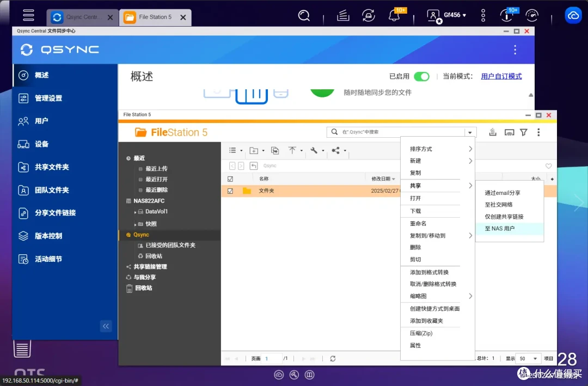Open the Qsync header three-dot menu
Screen dimensions: 588x386
[x=515, y=50]
